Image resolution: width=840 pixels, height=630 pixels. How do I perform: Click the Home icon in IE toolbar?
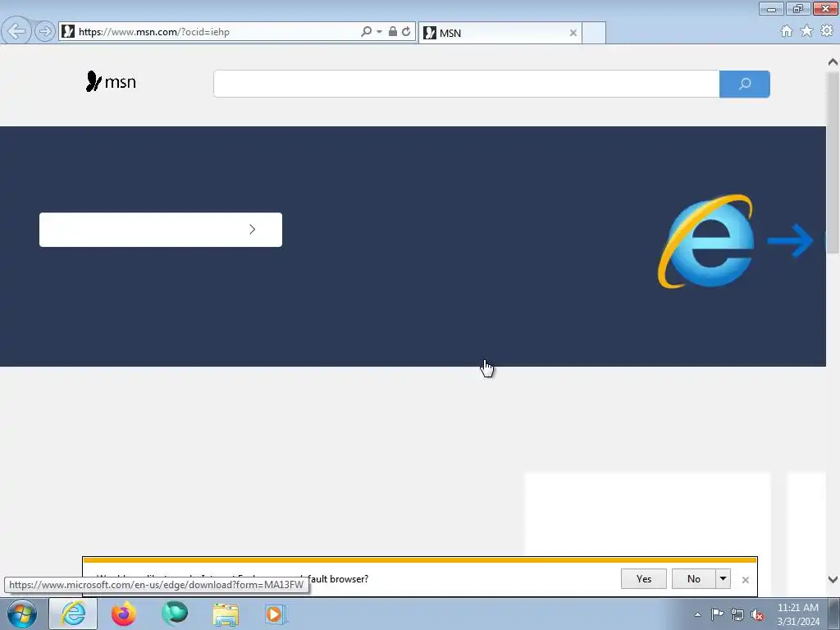tap(787, 31)
